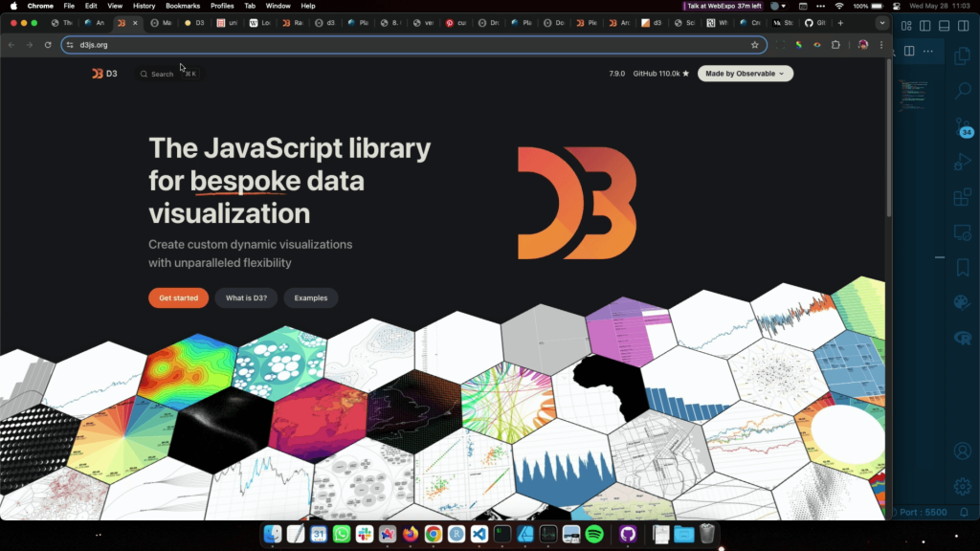Click the D3 logo in site header
Image resolution: width=980 pixels, height=551 pixels.
pos(104,74)
